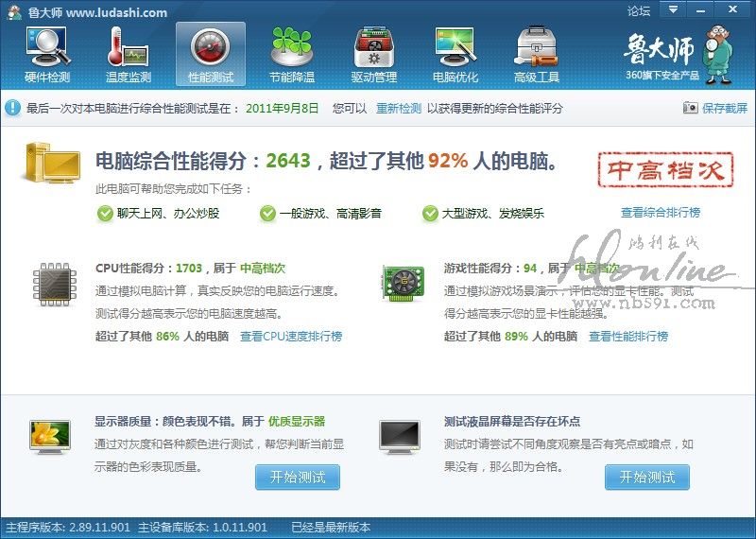Close the 鲁大师 window
The image size is (756, 539).
(733, 9)
